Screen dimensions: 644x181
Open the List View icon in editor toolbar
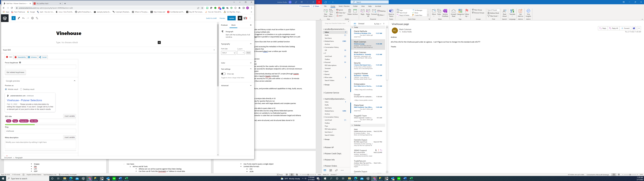(x=37, y=18)
